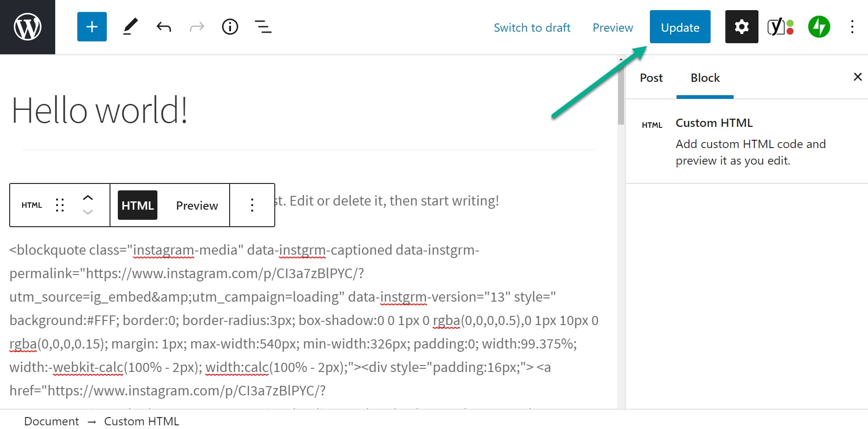Switch block view to HTML mode

[138, 205]
